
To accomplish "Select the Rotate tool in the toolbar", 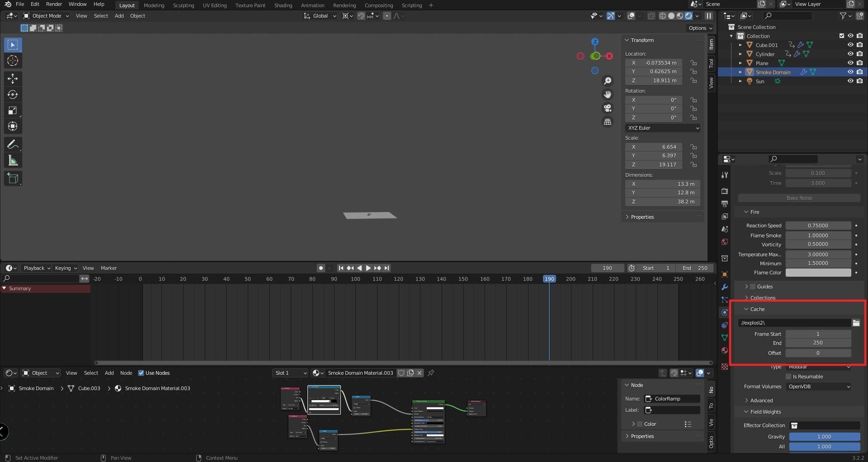I will pos(12,94).
